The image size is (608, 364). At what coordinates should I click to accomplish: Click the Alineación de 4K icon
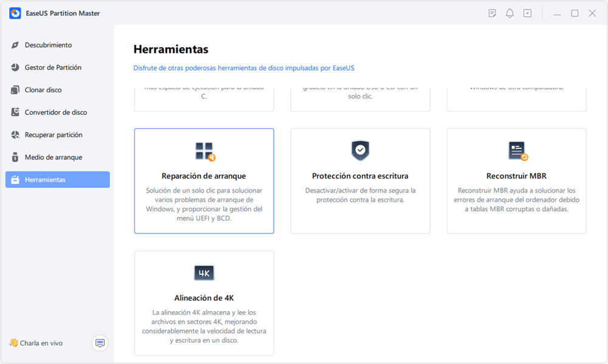[204, 273]
